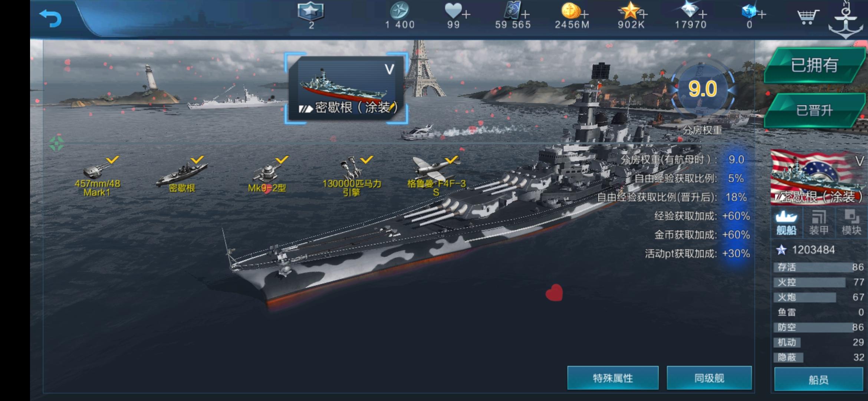Switch to the 模块 tab

(x=851, y=223)
